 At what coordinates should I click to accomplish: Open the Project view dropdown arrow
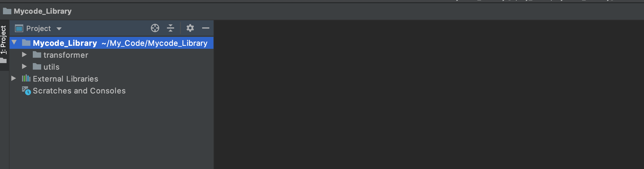pyautogui.click(x=59, y=29)
